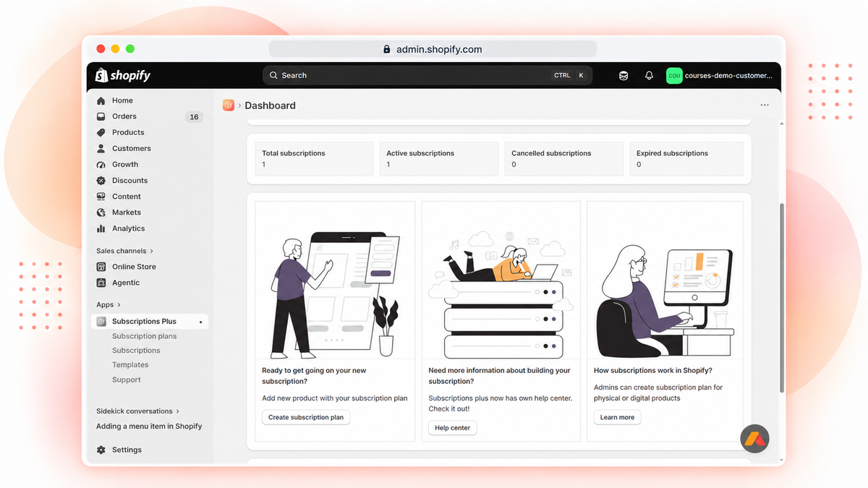Click the Help center button
The height and width of the screenshot is (488, 868).
[453, 428]
